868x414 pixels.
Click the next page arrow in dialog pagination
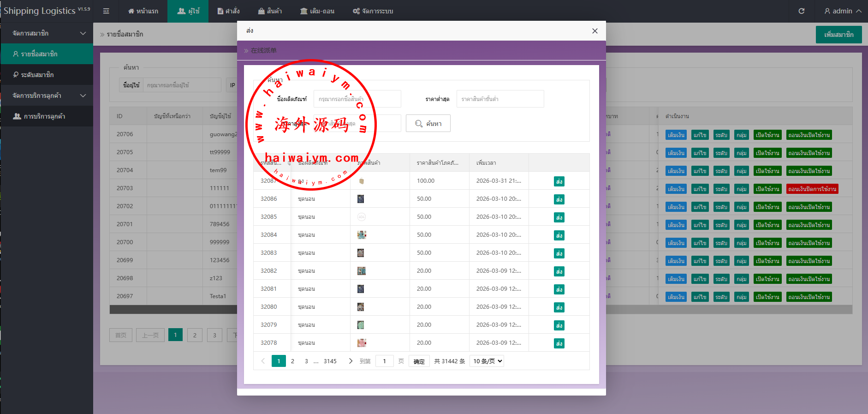click(351, 361)
